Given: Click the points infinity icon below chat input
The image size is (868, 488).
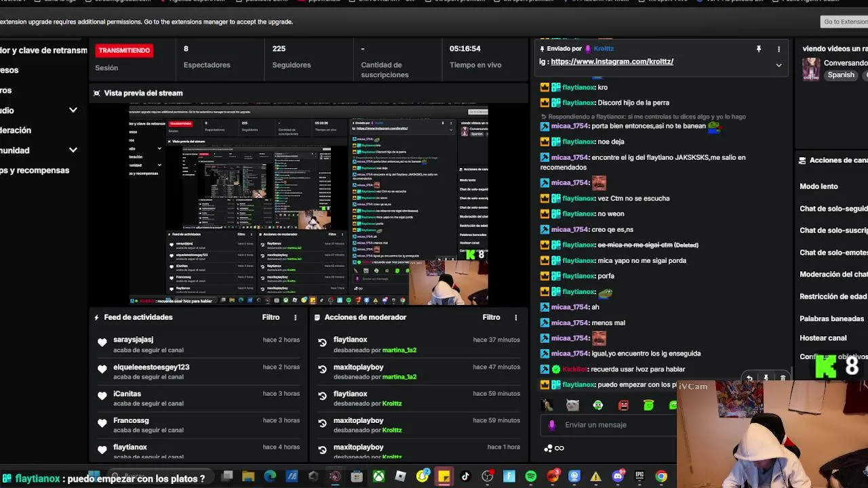Looking at the screenshot, I should (x=554, y=448).
